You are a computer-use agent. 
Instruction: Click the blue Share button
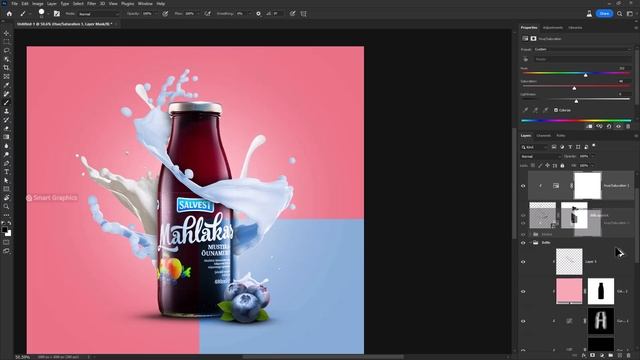pyautogui.click(x=604, y=13)
